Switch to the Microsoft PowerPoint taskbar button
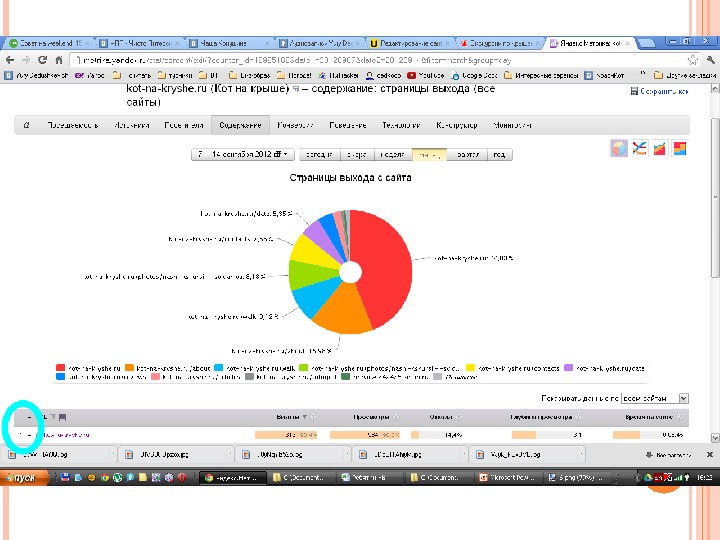Viewport: 720px width, 540px height. pos(506,478)
